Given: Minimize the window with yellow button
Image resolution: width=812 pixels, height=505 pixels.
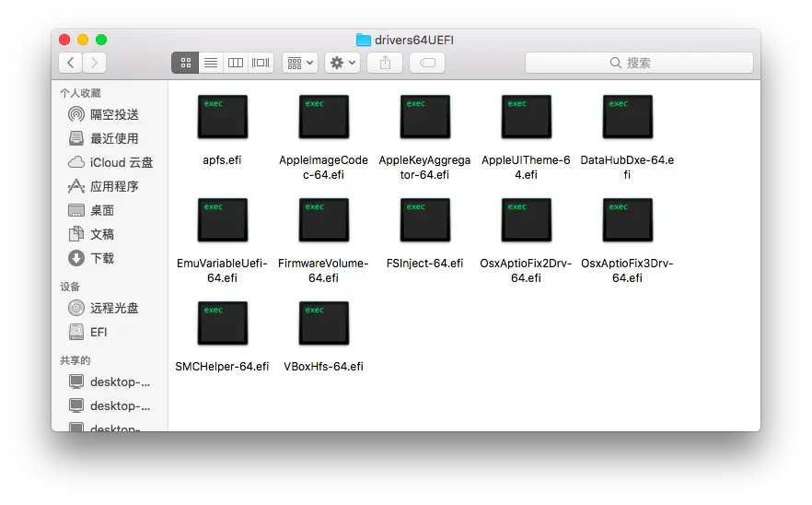Looking at the screenshot, I should coord(83,40).
